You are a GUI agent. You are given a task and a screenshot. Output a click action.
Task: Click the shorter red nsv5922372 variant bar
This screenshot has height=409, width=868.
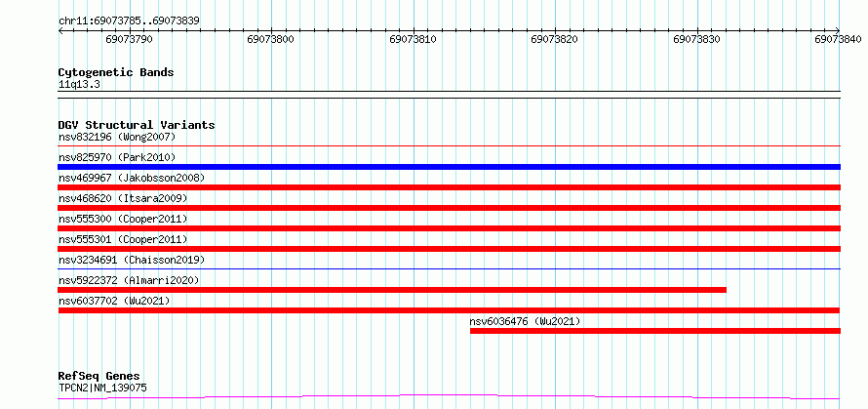pyautogui.click(x=392, y=290)
